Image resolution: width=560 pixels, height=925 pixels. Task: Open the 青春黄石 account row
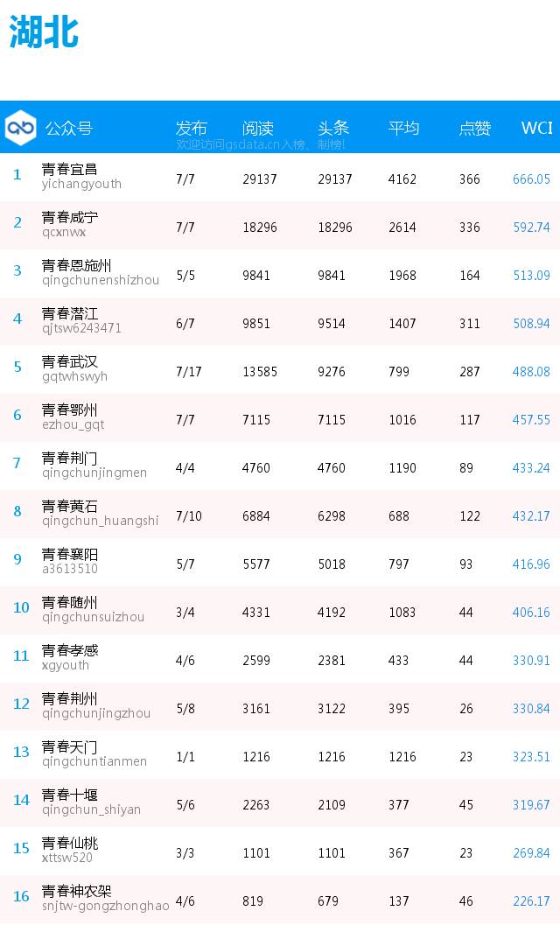click(x=280, y=513)
